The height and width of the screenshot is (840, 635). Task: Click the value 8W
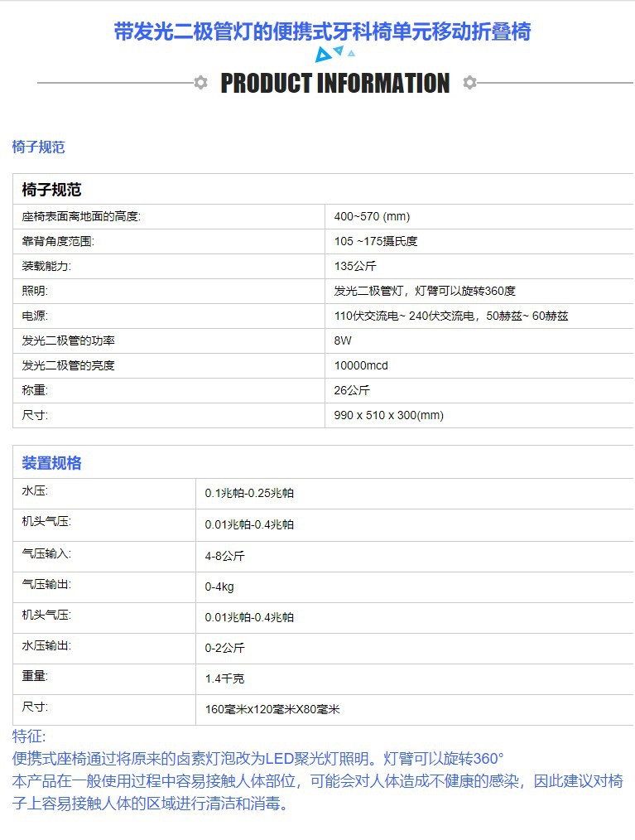click(x=343, y=340)
